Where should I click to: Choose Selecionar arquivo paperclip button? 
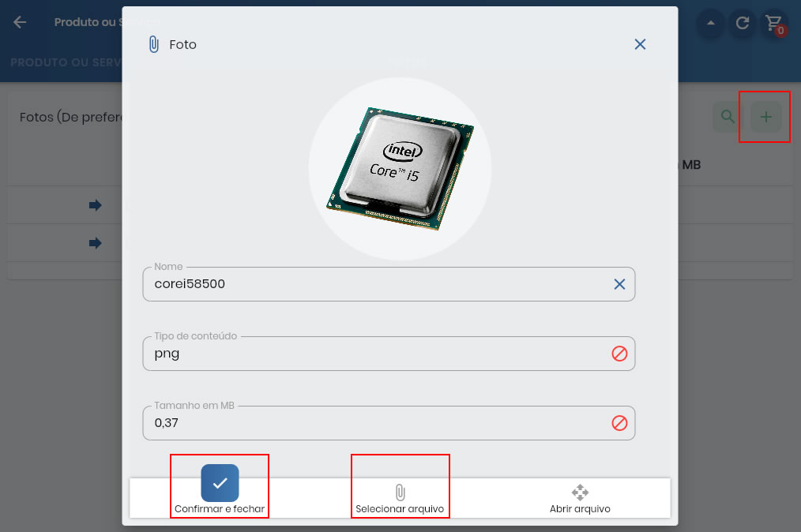point(400,498)
